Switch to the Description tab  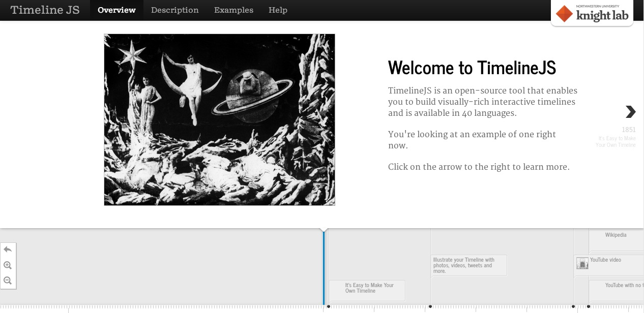[174, 10]
